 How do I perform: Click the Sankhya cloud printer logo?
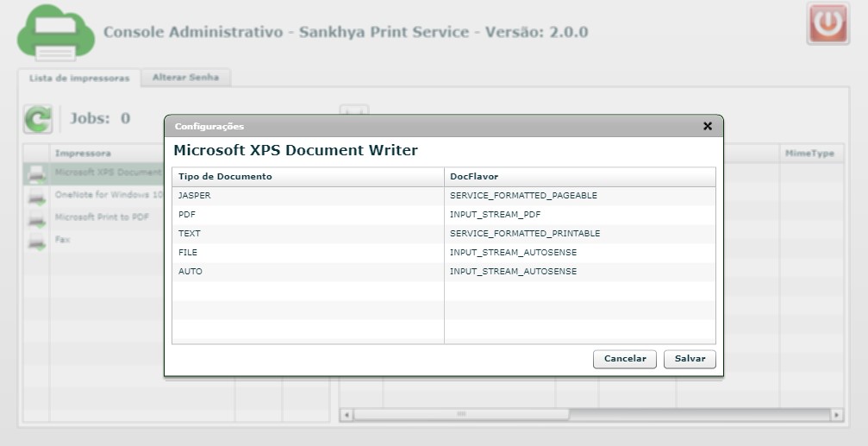click(x=56, y=32)
